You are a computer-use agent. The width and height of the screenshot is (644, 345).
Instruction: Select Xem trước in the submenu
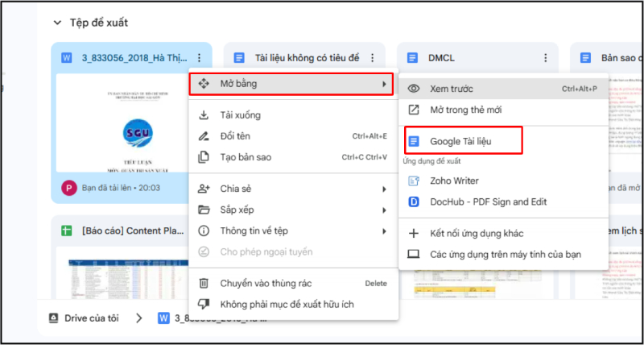click(x=503, y=89)
